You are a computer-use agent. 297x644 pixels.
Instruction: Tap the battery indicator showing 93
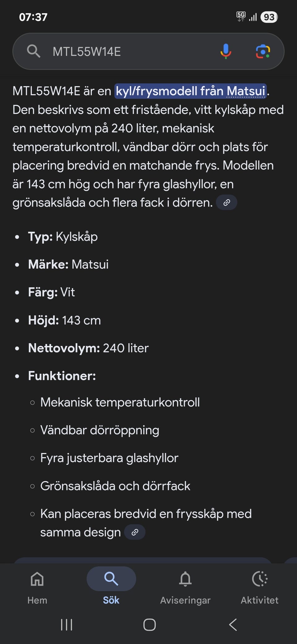[x=269, y=17]
